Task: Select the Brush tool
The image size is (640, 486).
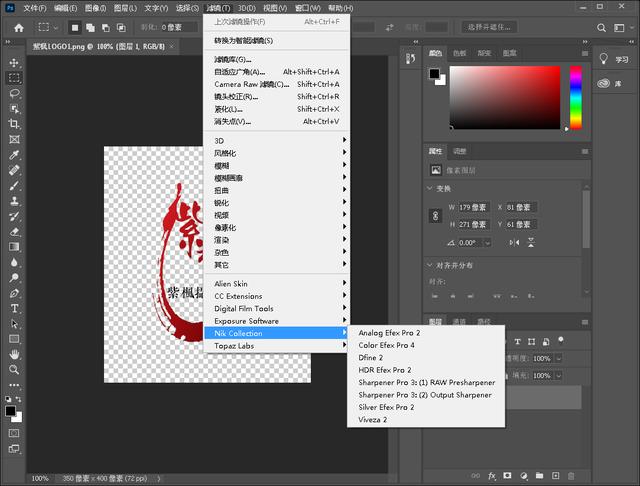Action: 14,186
